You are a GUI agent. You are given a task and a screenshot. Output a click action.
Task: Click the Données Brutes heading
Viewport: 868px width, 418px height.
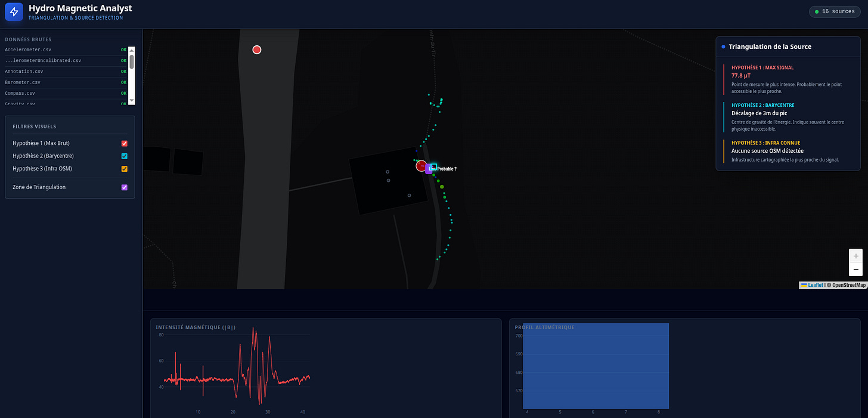28,39
